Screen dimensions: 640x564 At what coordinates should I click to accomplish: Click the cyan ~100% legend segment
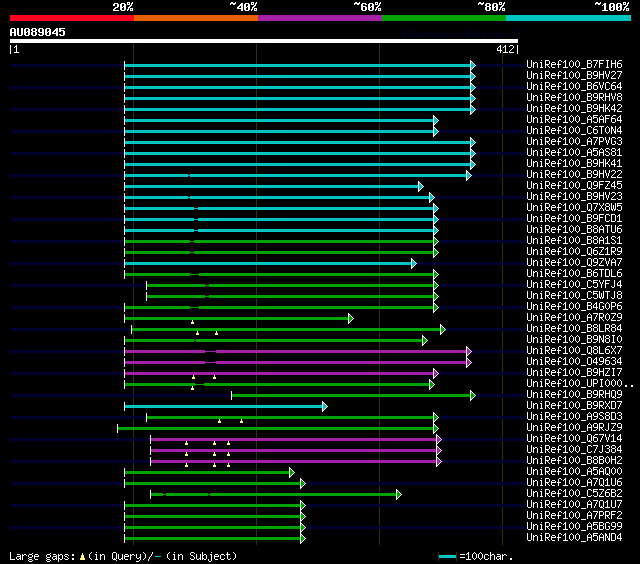click(568, 18)
